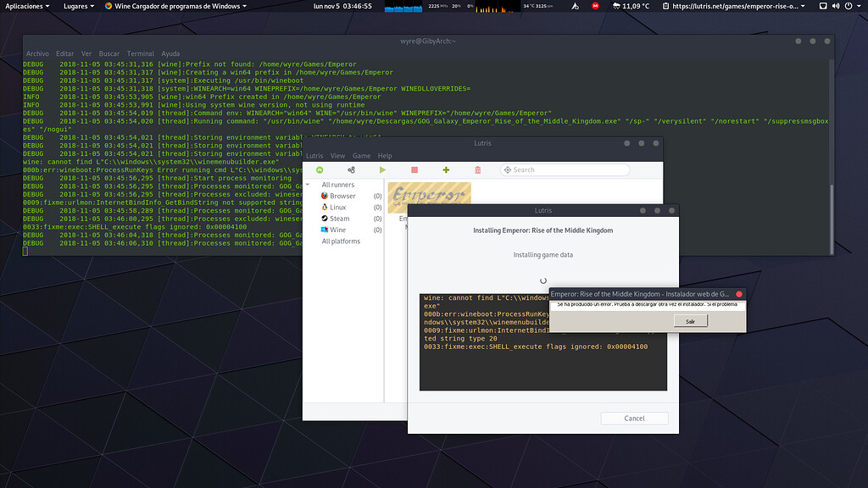Screen dimensions: 868x488
Task: Click the input-method tray icon left of the MEGA icon
Action: click(x=576, y=6)
